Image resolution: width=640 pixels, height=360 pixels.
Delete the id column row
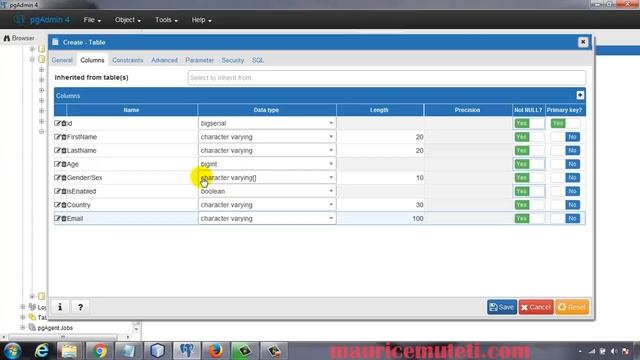click(64, 123)
